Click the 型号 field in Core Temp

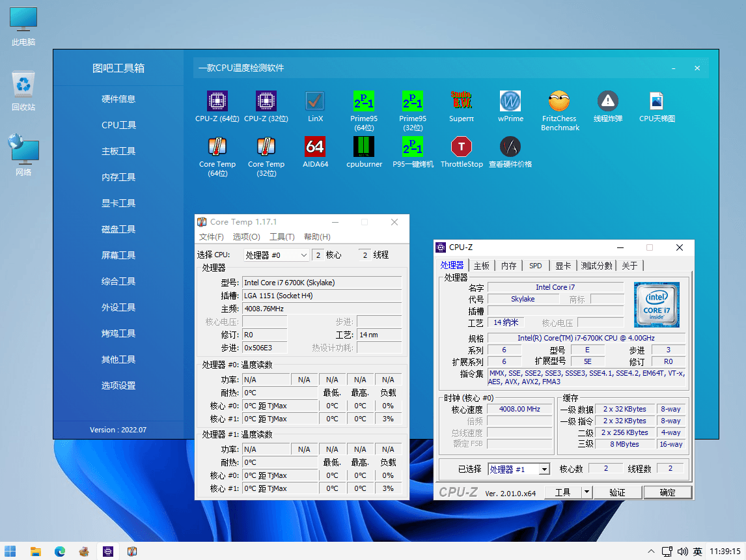tap(322, 283)
